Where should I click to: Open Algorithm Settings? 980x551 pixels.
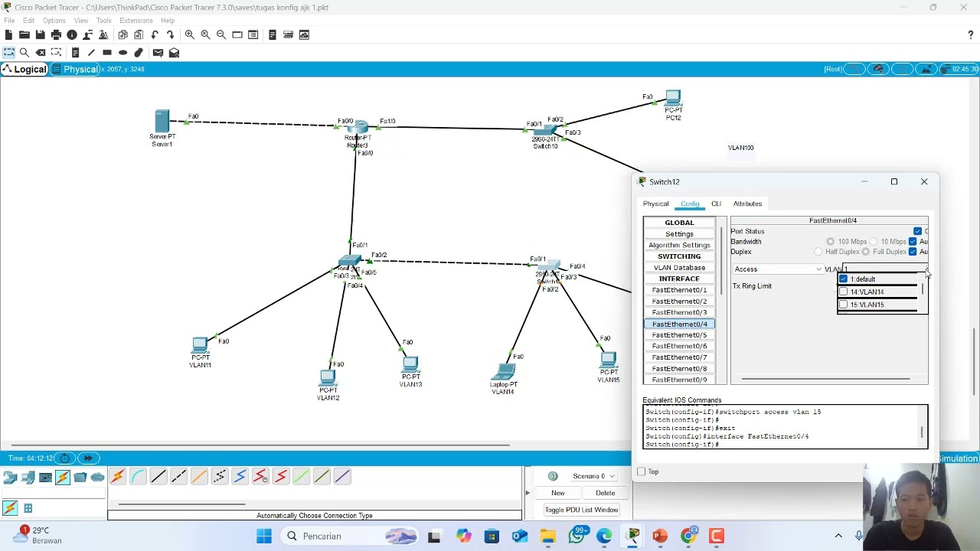tap(679, 245)
